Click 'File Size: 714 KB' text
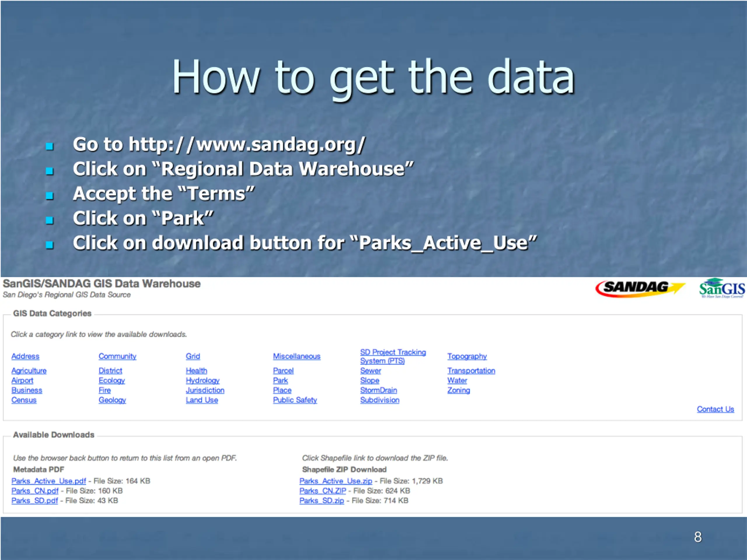Viewport: 747px width, 560px height. (x=380, y=501)
